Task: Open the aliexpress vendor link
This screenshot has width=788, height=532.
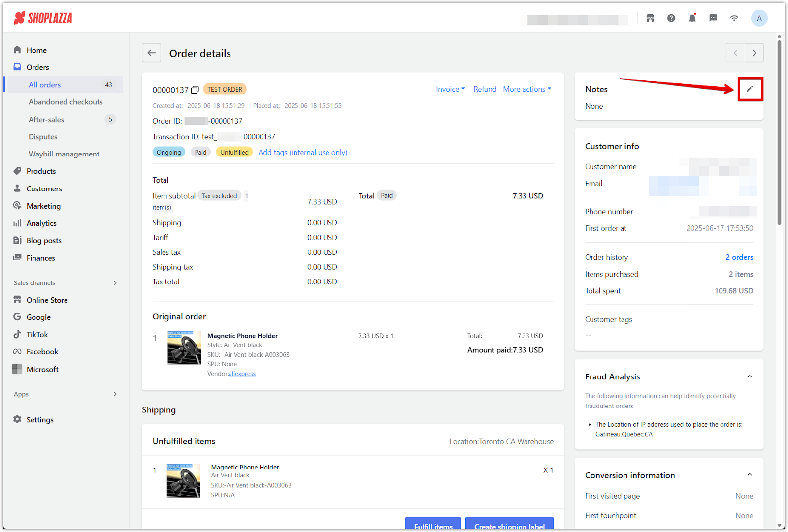Action: tap(242, 374)
